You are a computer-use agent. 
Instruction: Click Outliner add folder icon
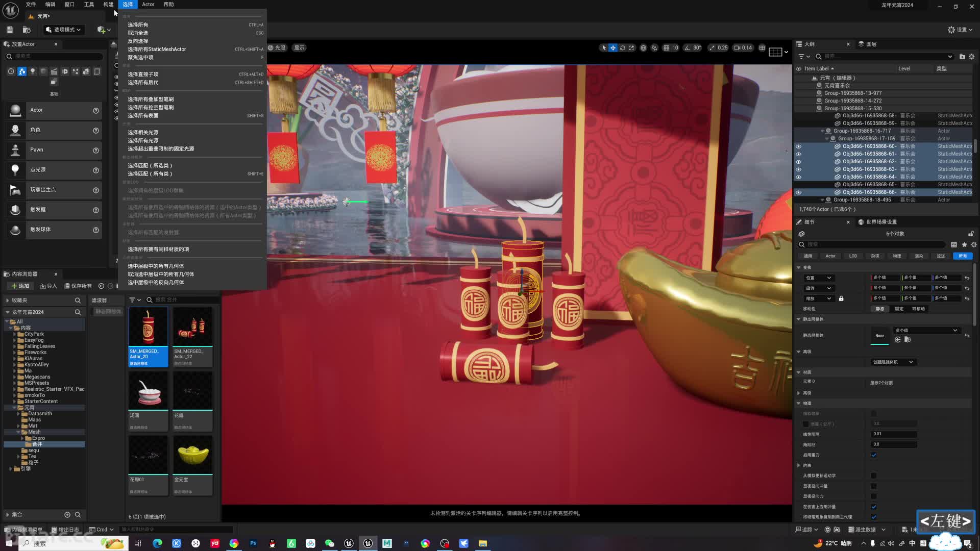(x=962, y=57)
